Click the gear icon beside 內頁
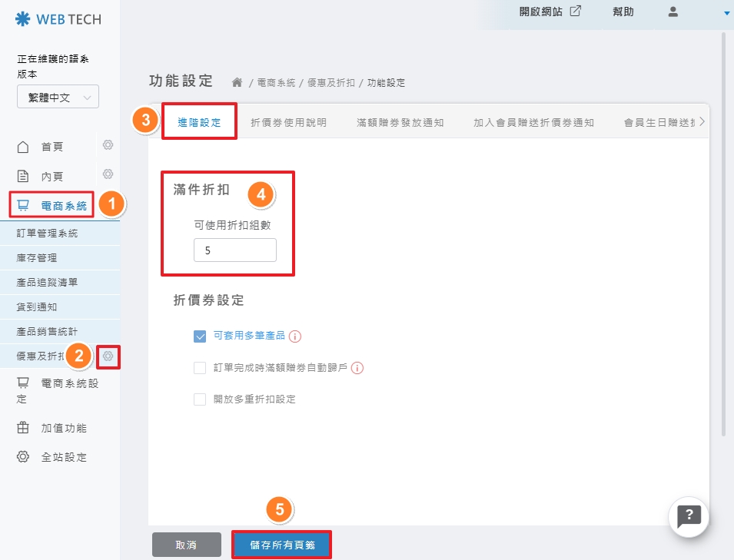This screenshot has width=734, height=560. click(x=108, y=174)
